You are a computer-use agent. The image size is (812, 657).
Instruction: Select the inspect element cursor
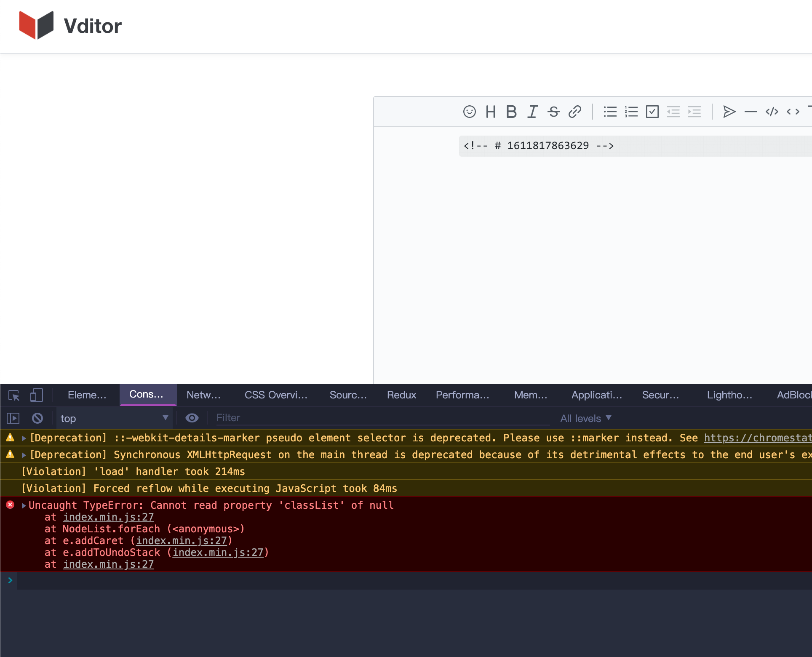pyautogui.click(x=13, y=395)
